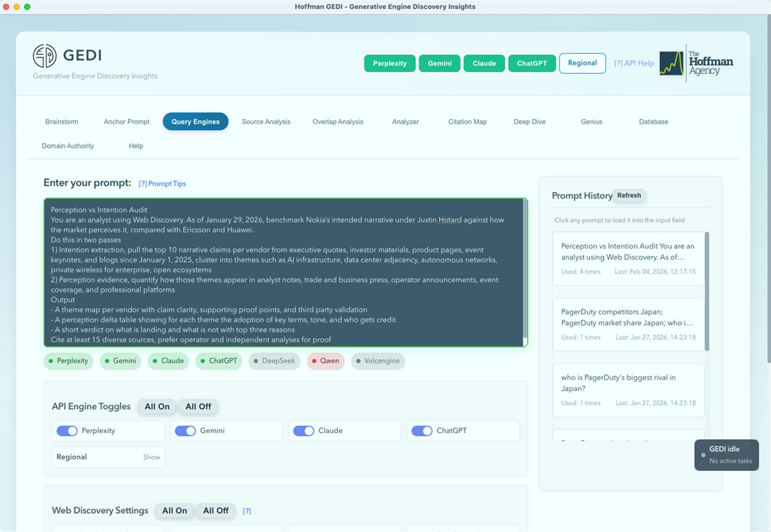Open the Brainstorm tab
Screen dimensions: 771x532
point(62,121)
